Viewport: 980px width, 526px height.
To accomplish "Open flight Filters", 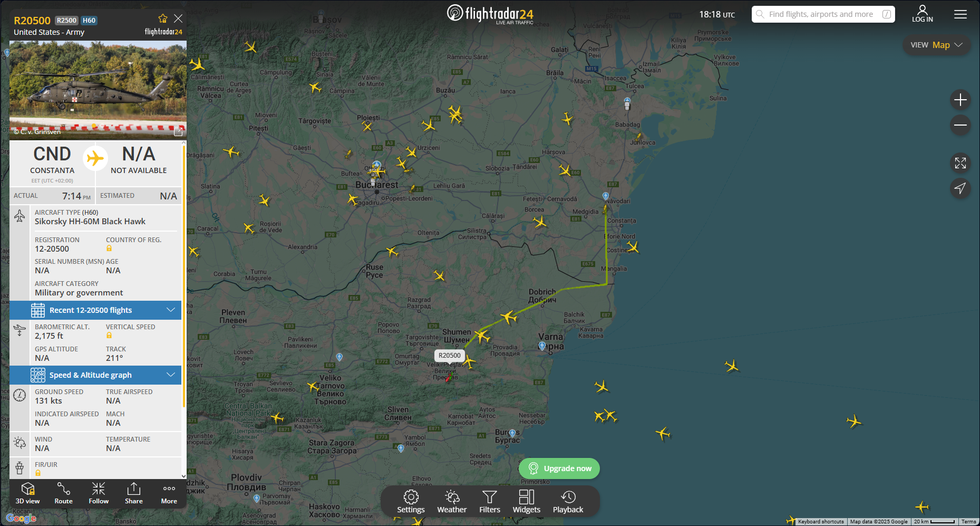I will coord(490,502).
